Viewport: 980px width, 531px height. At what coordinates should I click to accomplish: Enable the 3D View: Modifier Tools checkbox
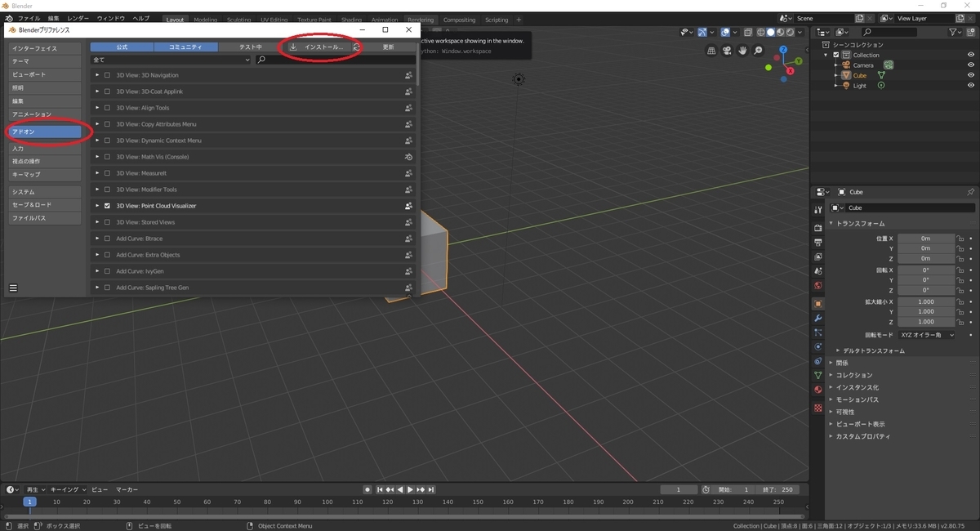pyautogui.click(x=107, y=190)
